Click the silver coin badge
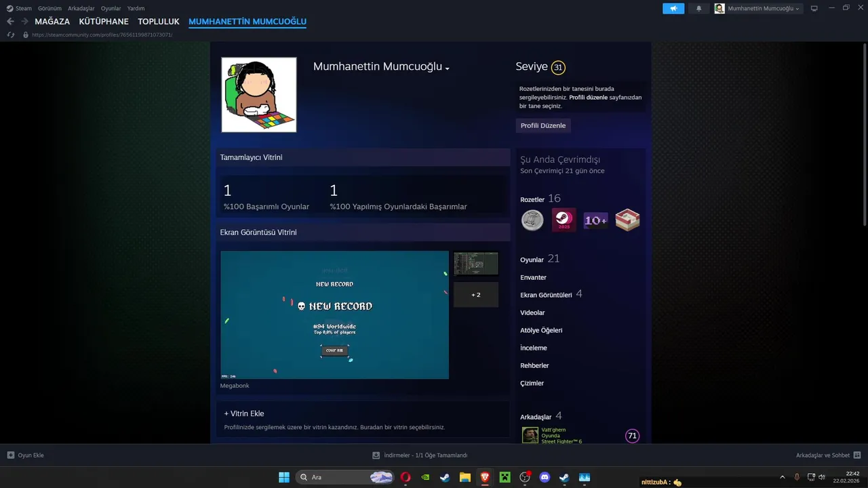 tap(532, 220)
